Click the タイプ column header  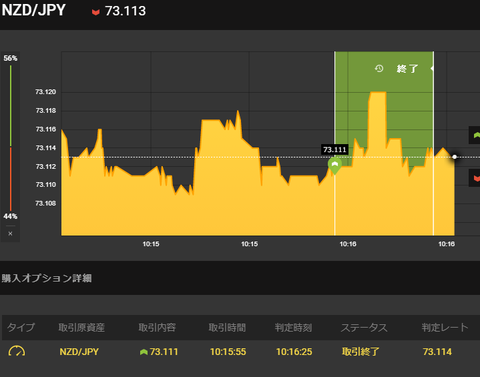point(21,327)
